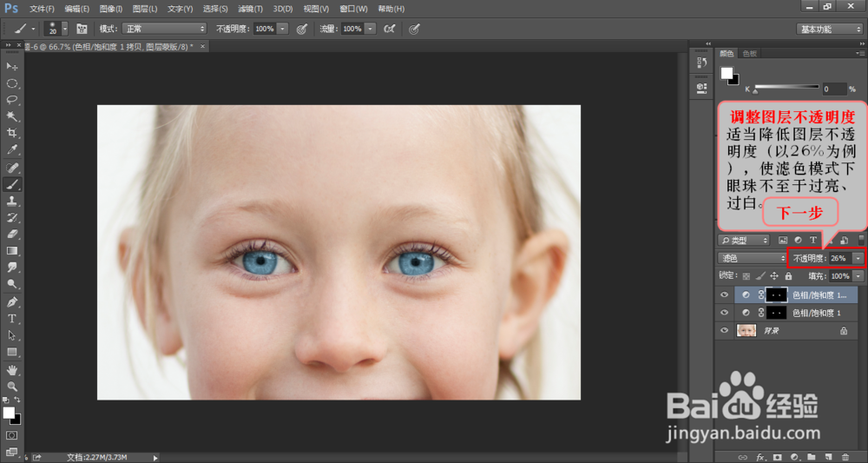Select the Spot Healing Brush tool
868x463 pixels.
(11, 168)
